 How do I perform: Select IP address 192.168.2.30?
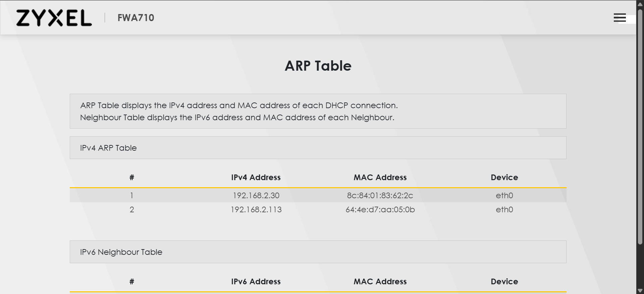[x=256, y=196]
